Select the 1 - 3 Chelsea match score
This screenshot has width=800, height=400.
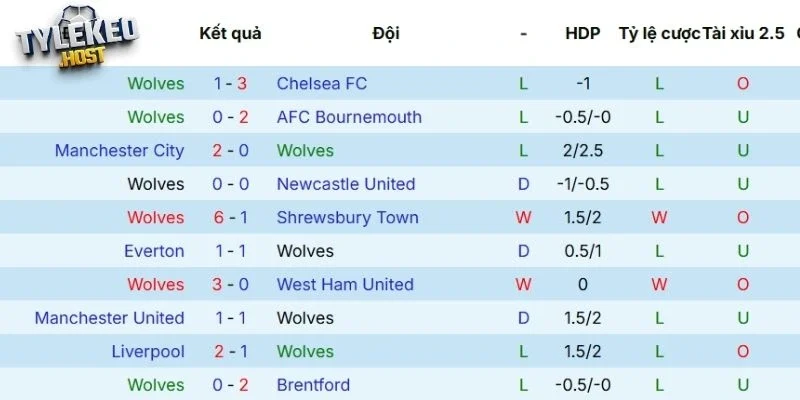coord(231,84)
